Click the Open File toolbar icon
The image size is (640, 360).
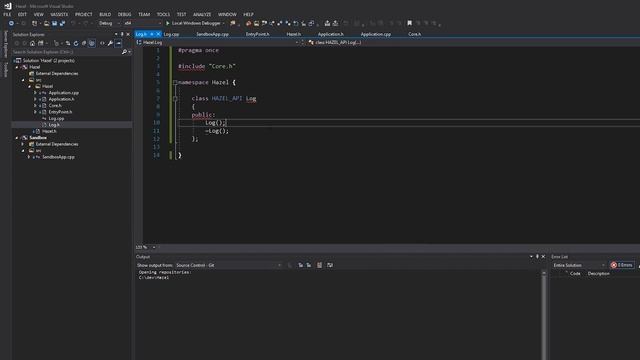[47, 24]
